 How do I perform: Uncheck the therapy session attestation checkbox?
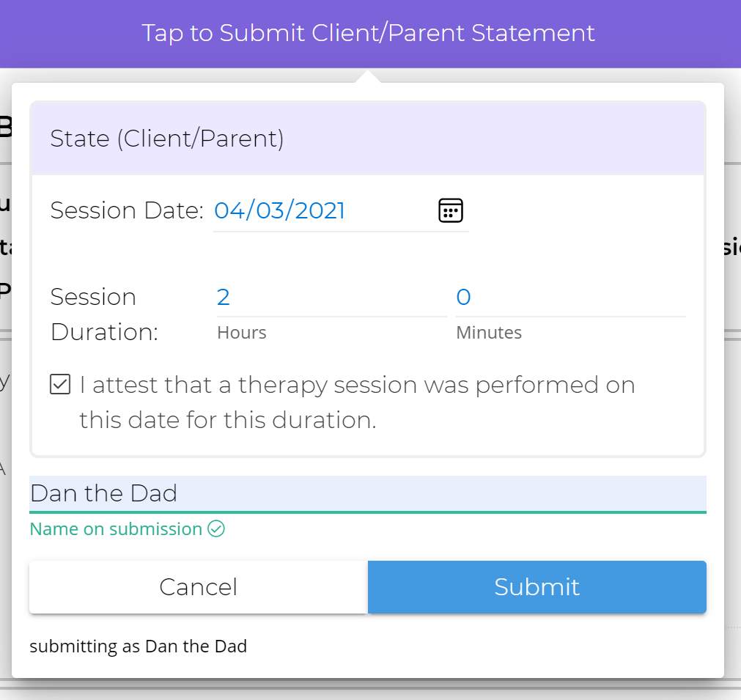[59, 384]
